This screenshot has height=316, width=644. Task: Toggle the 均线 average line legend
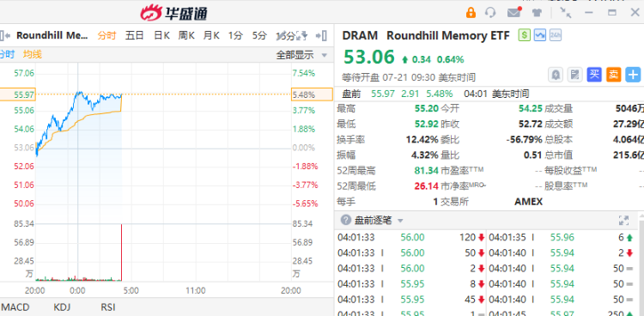33,55
